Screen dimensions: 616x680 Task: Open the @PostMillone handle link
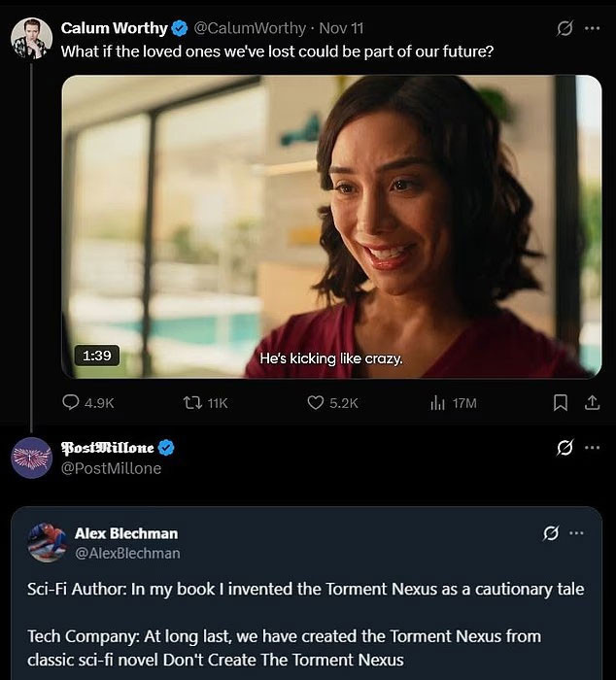point(112,468)
